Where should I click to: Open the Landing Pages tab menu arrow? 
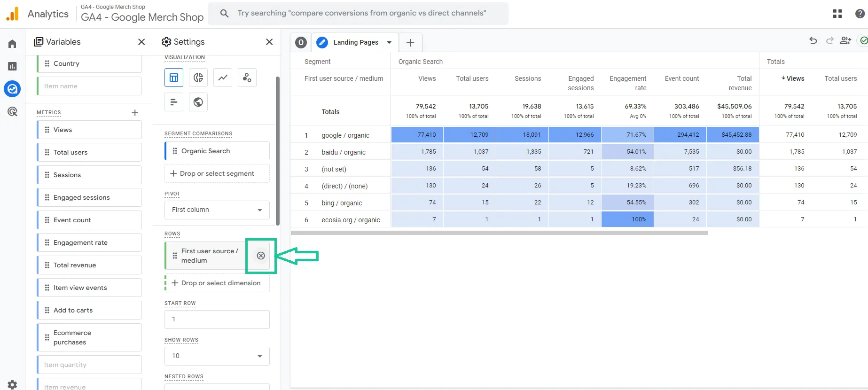pyautogui.click(x=389, y=42)
